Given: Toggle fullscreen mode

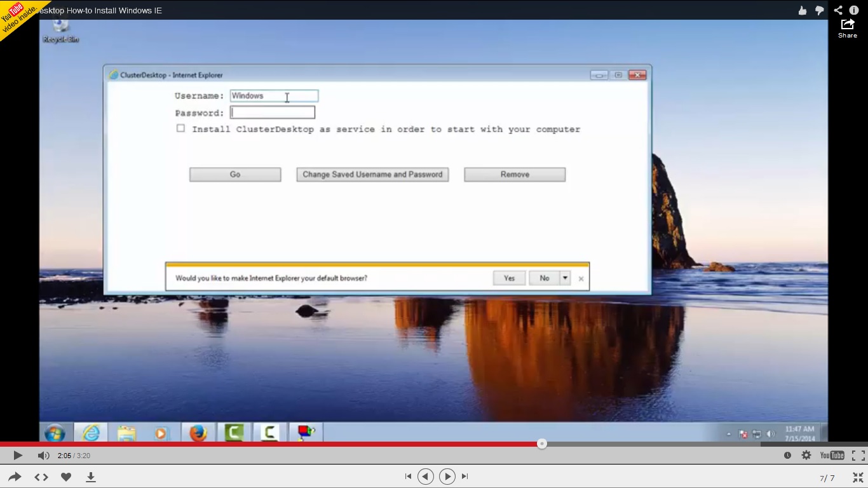Looking at the screenshot, I should pyautogui.click(x=858, y=456).
